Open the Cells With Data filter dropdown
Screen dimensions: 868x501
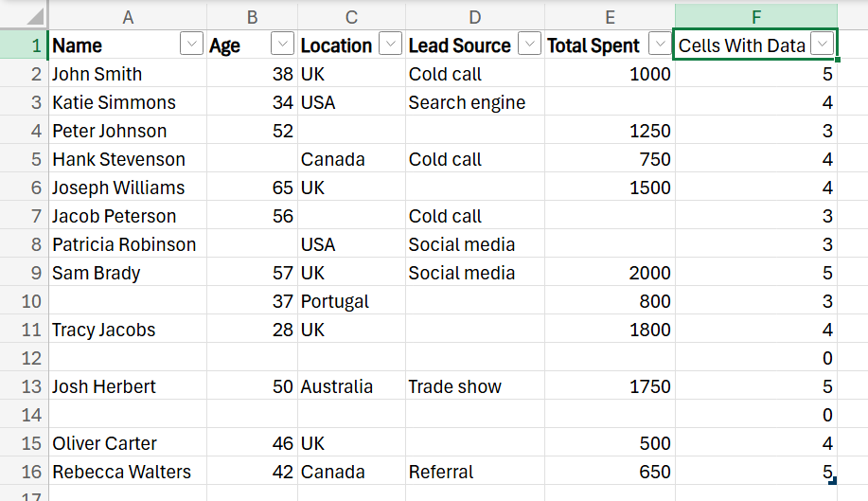coord(824,45)
